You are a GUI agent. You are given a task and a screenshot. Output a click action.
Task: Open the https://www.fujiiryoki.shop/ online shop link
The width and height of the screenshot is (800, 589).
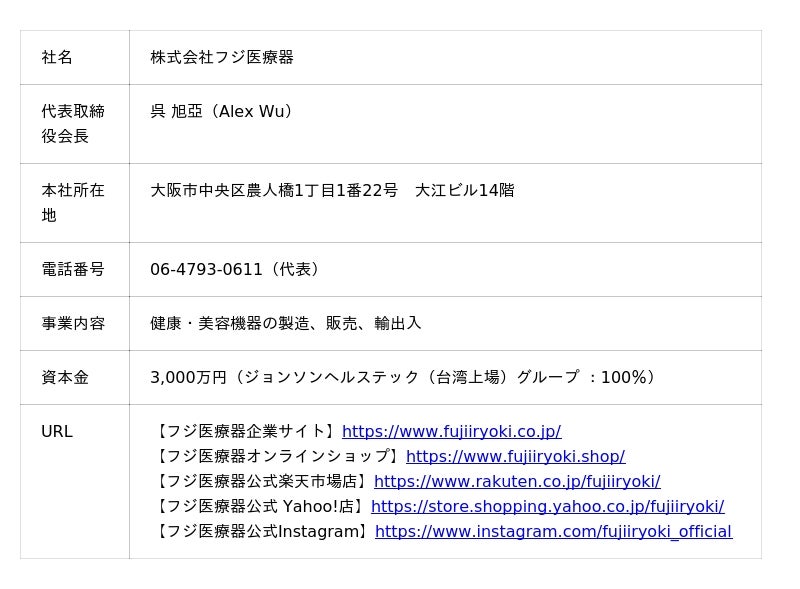point(515,457)
